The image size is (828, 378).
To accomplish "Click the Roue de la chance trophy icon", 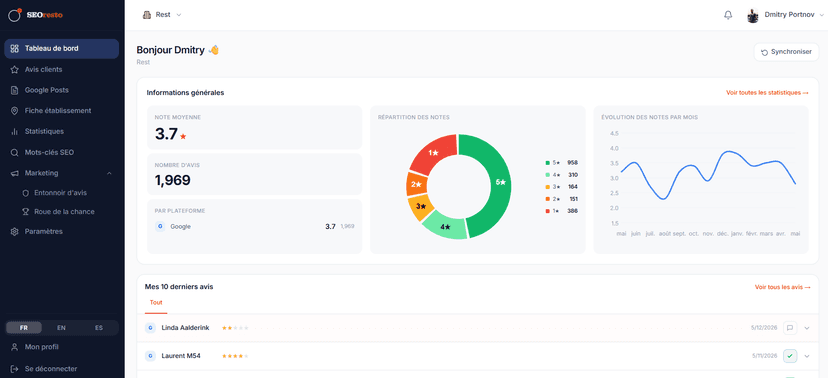I will click(25, 212).
